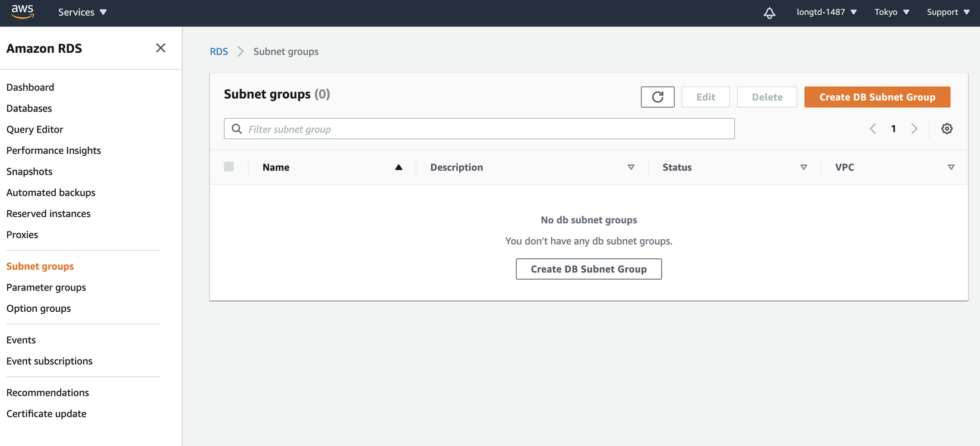Sort by the Description column arrow
This screenshot has height=446, width=980.
631,167
